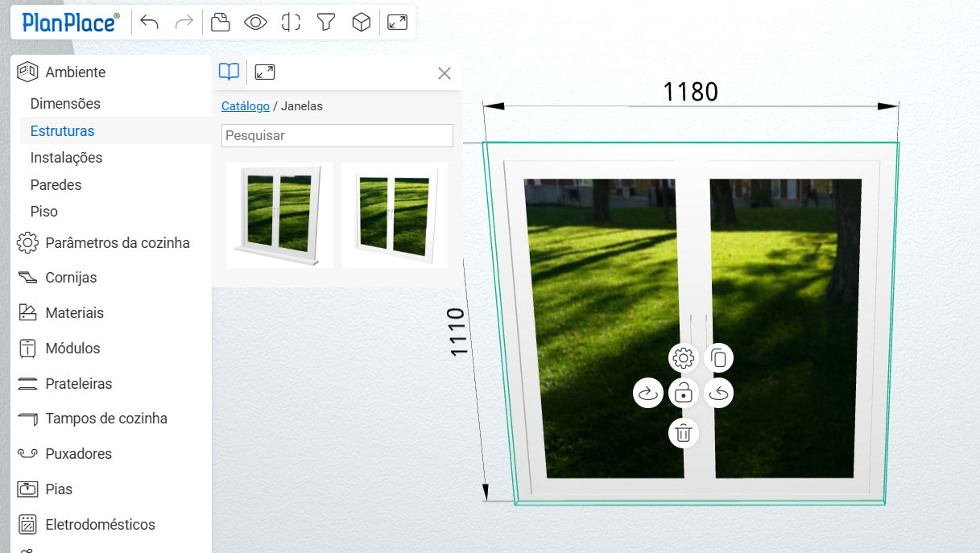This screenshot has height=553, width=980.
Task: Open the Paredes section
Action: 56,184
